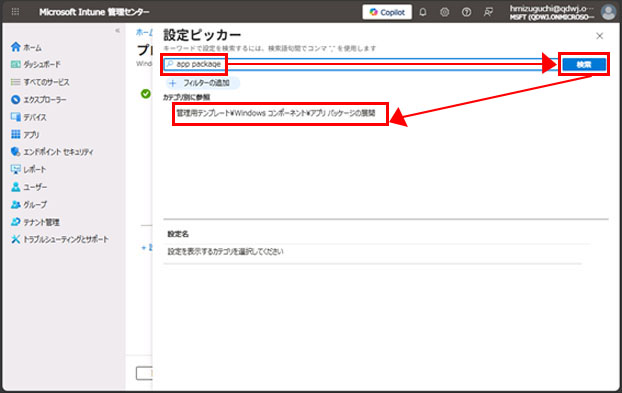Click the magnifier icon in search box
This screenshot has height=393, width=622.
click(170, 64)
